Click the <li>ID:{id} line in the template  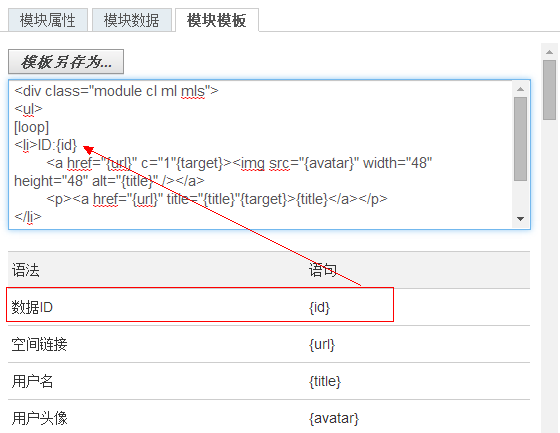46,145
